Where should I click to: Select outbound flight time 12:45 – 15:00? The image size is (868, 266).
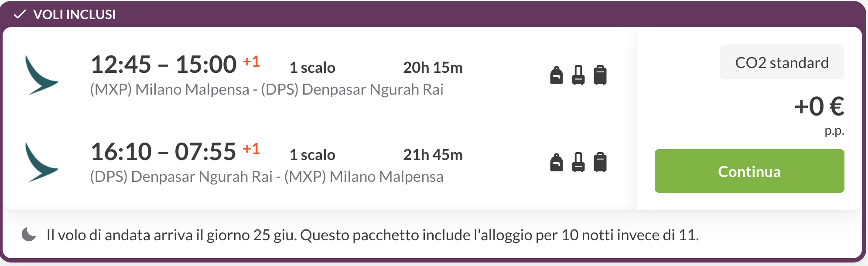[164, 65]
